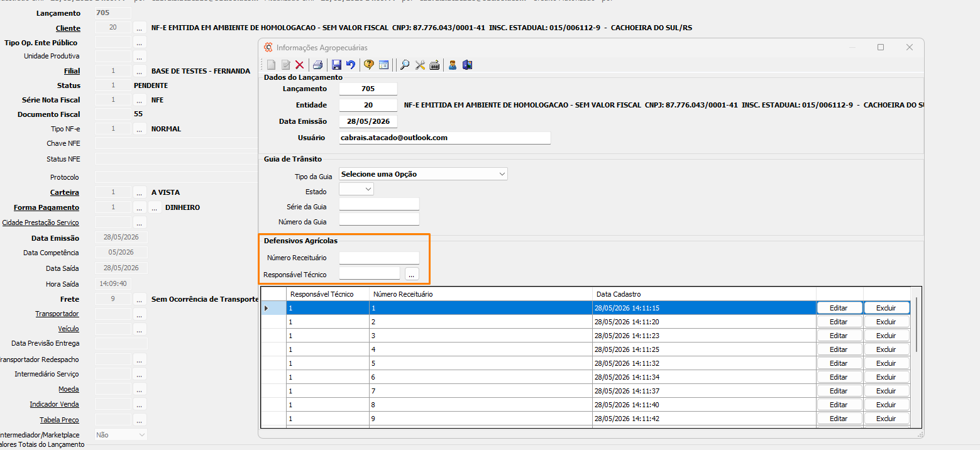
Task: Click Editar on the row with receituário 4
Action: click(x=839, y=349)
